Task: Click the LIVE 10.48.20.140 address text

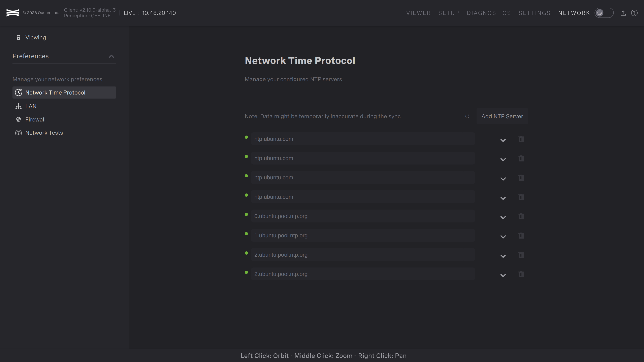Action: (150, 13)
